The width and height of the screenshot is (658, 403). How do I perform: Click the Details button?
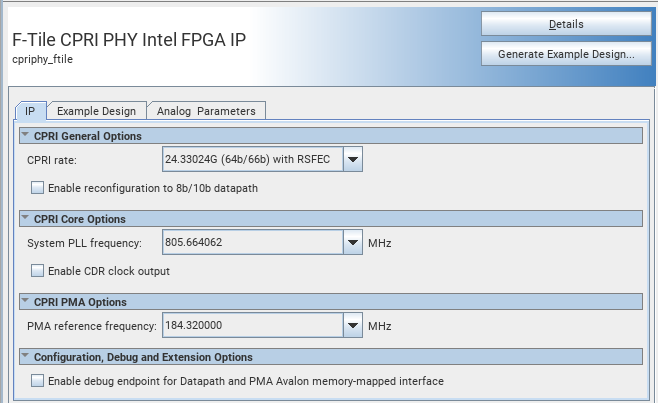coord(566,24)
